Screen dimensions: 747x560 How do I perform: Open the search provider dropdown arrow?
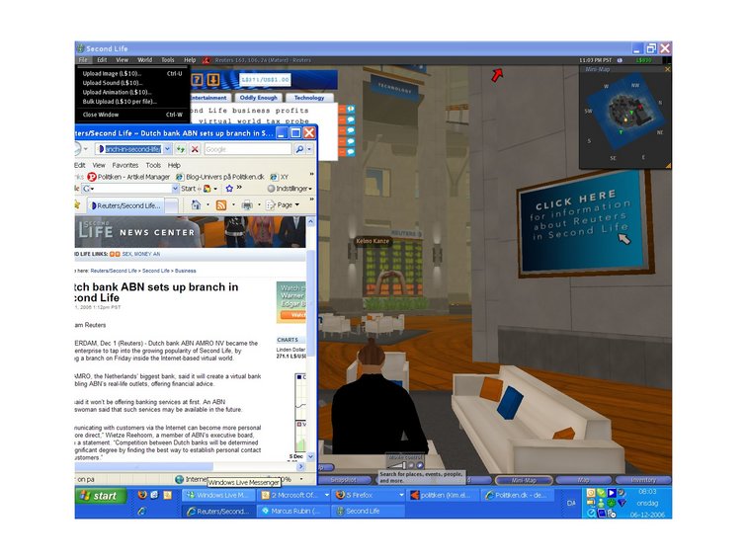pos(309,149)
